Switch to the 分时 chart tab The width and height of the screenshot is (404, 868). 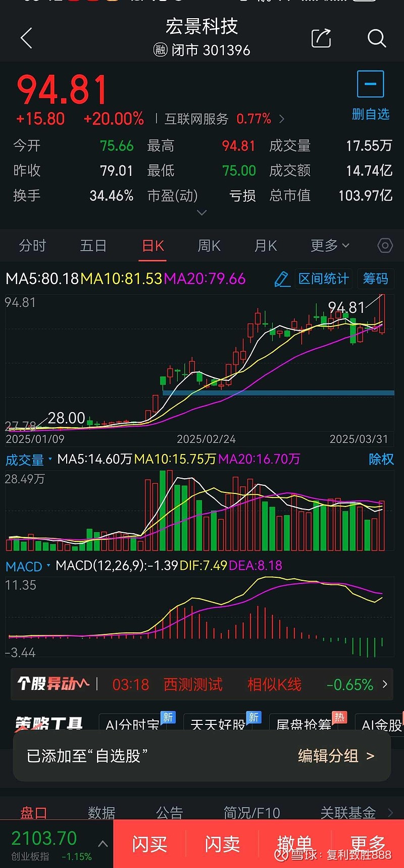(32, 246)
